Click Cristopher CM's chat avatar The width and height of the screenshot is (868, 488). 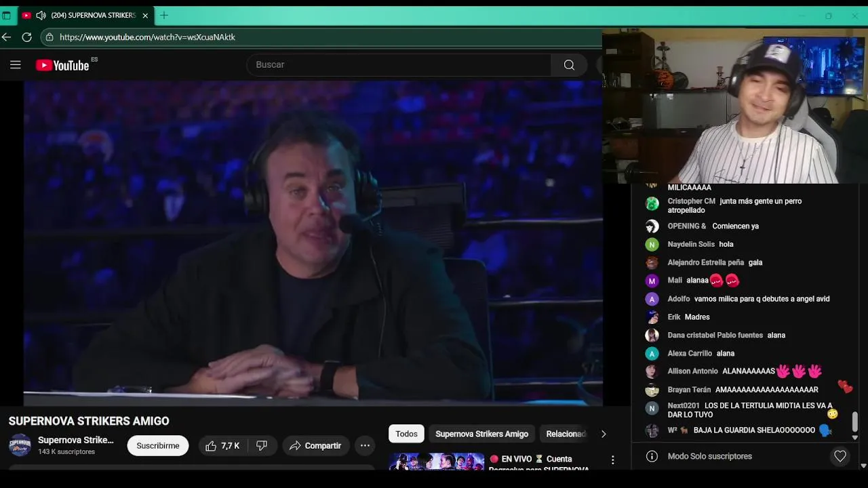point(652,204)
